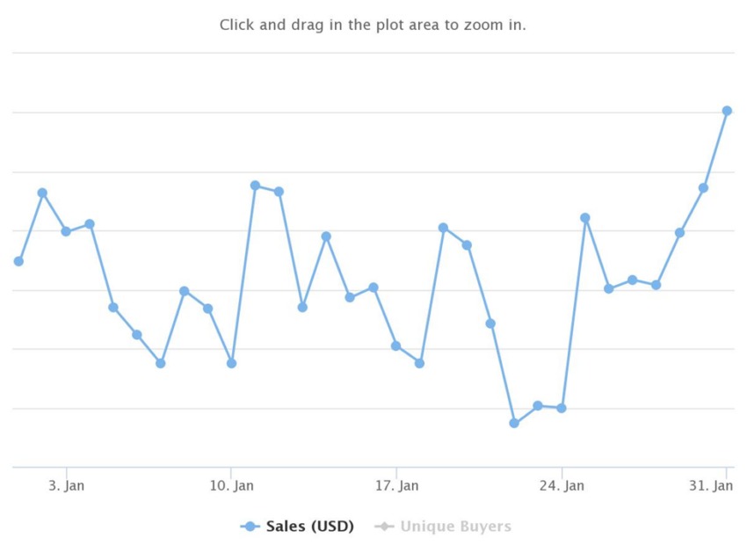Select the first data point on 1 Jan
Screen dimensions: 747x560
click(18, 262)
